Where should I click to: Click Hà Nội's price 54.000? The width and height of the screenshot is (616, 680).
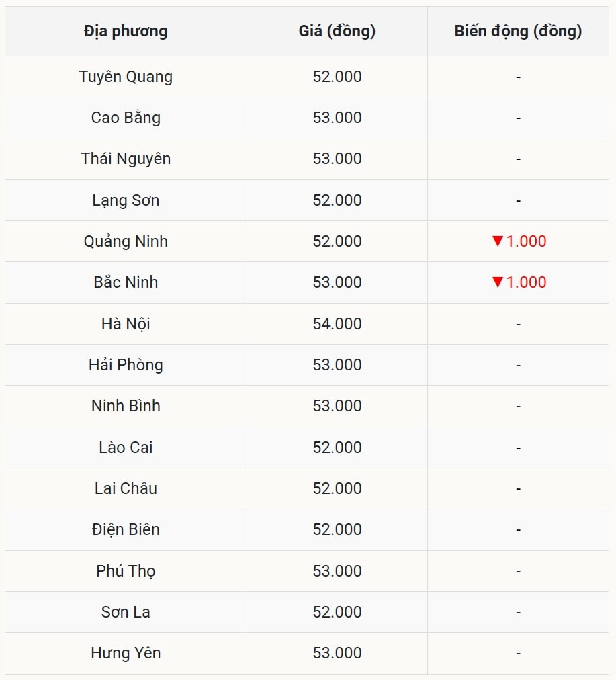tap(337, 324)
